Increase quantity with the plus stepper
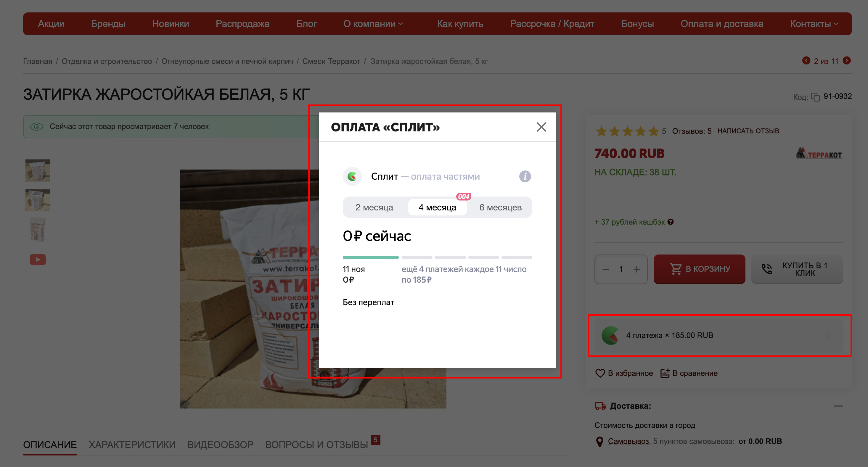The image size is (868, 467). point(636,269)
